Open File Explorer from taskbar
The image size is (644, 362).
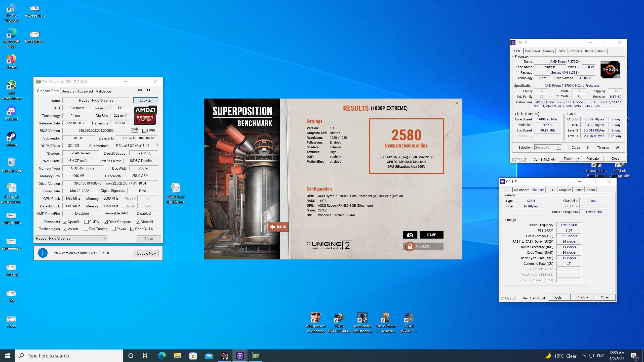coord(177,355)
